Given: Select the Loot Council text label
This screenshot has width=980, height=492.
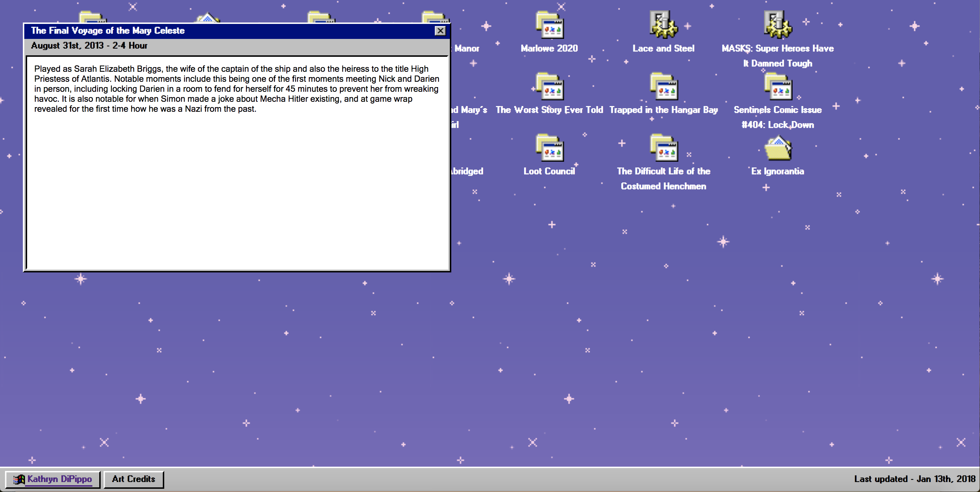Looking at the screenshot, I should pyautogui.click(x=549, y=171).
